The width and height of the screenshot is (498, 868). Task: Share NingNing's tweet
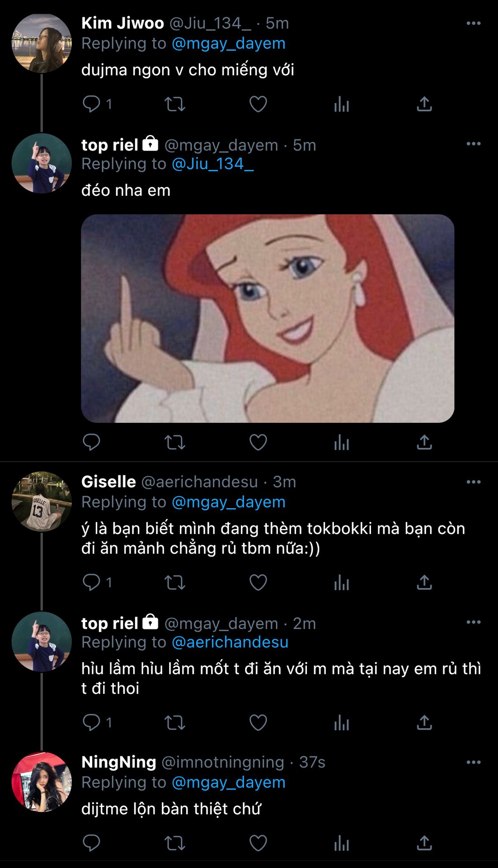coord(424,843)
